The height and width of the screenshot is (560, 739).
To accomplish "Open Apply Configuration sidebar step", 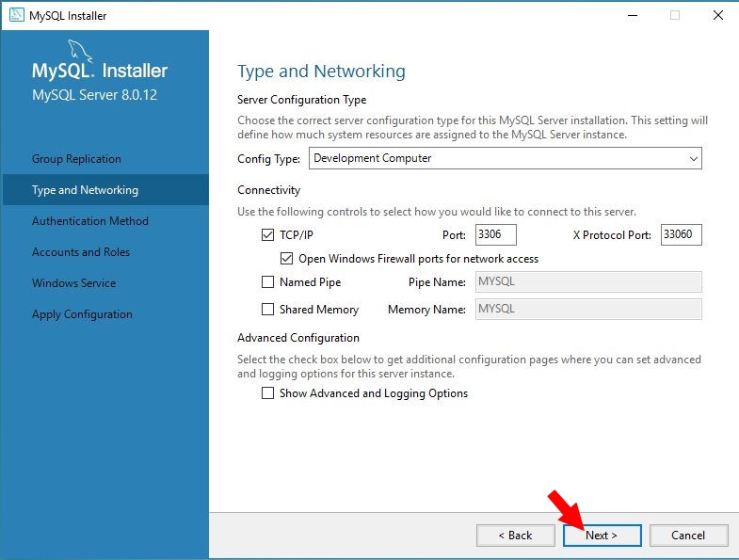I will 105,314.
